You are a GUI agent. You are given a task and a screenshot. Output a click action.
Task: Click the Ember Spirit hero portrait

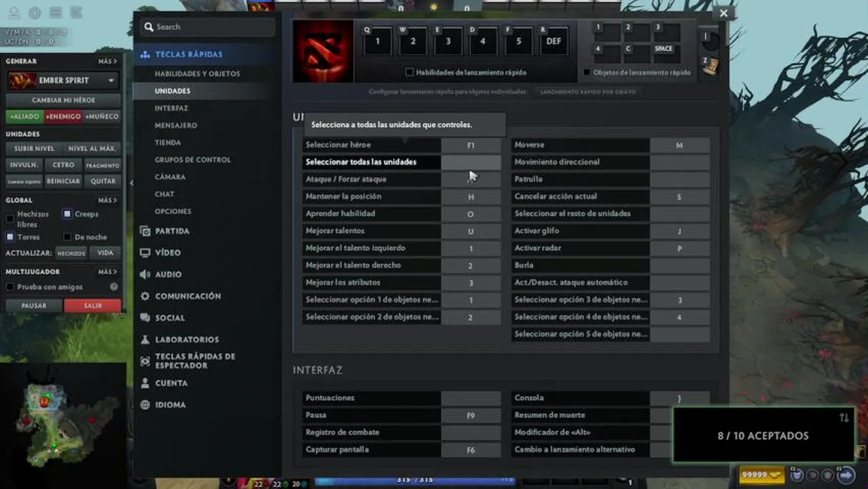pyautogui.click(x=22, y=80)
